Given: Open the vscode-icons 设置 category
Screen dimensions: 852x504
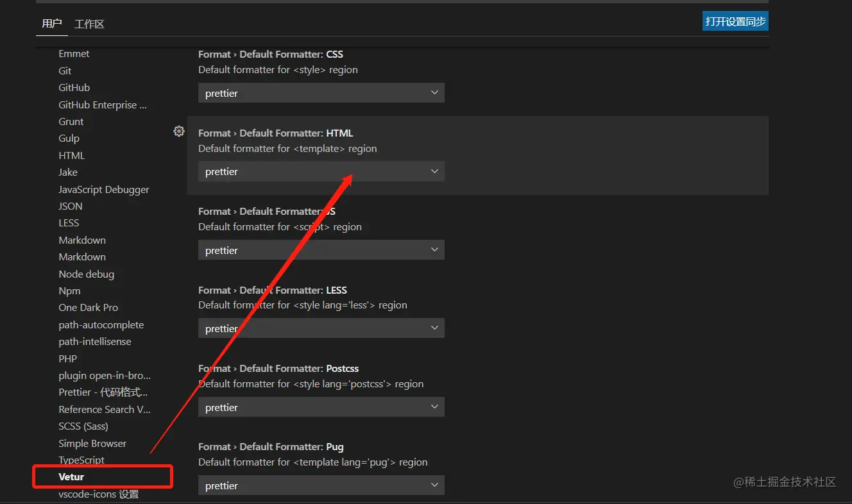Looking at the screenshot, I should [99, 494].
